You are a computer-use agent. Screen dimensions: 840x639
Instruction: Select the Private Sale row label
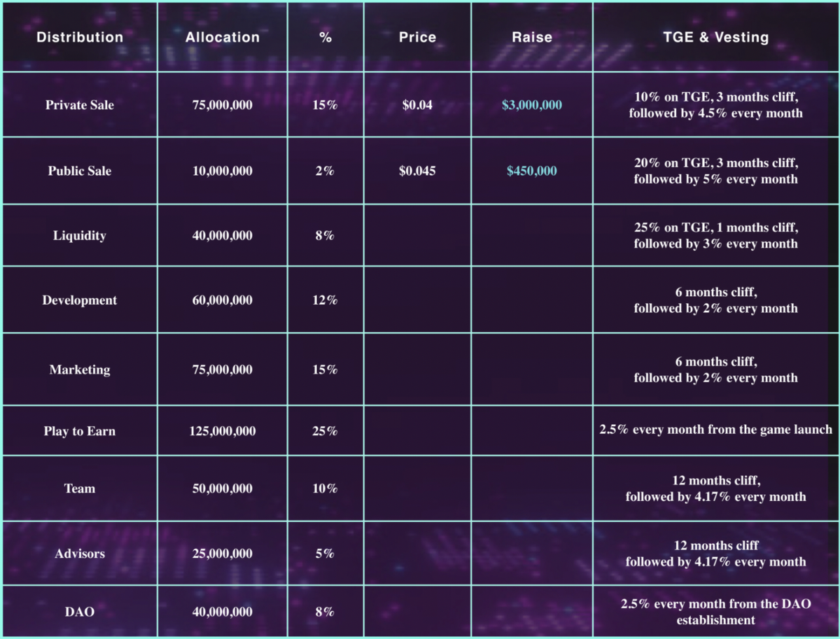[x=80, y=106]
